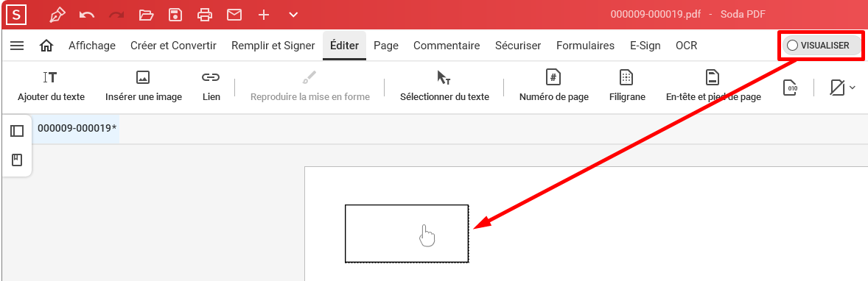This screenshot has width=868, height=281.
Task: Open the Affichage tab
Action: [92, 46]
